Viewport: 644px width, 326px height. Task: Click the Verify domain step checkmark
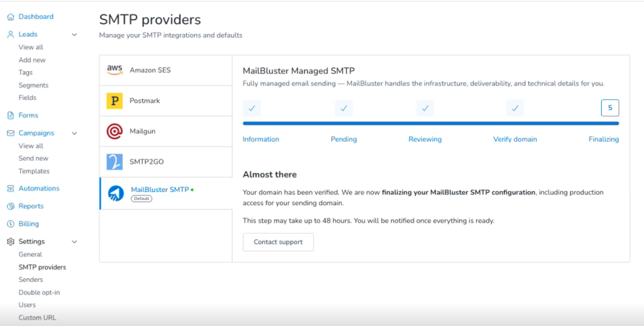515,108
